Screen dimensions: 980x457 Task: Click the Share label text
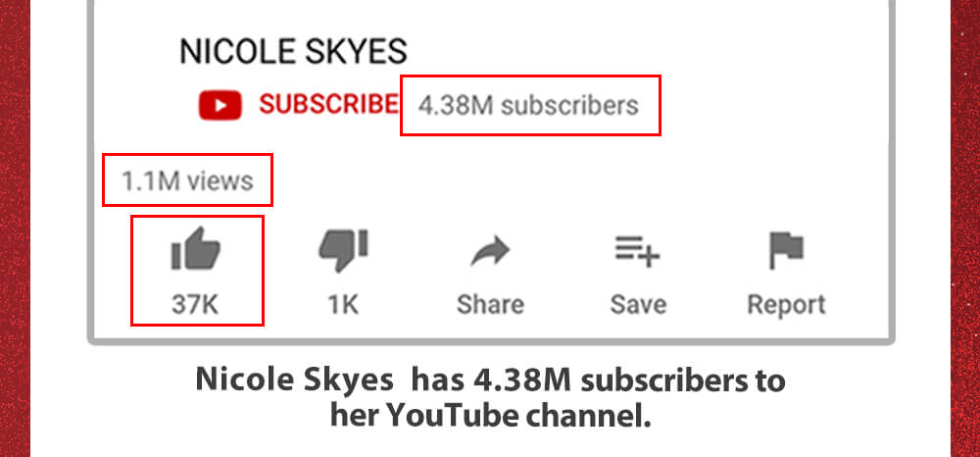point(491,304)
